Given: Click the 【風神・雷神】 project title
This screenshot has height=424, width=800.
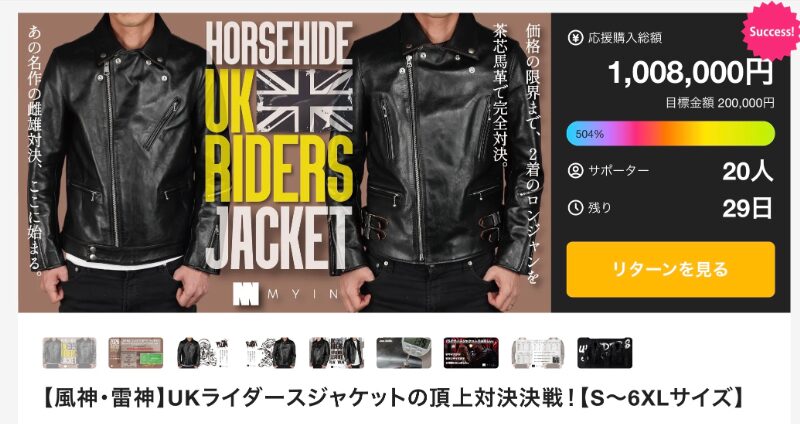Looking at the screenshot, I should pyautogui.click(x=390, y=398).
